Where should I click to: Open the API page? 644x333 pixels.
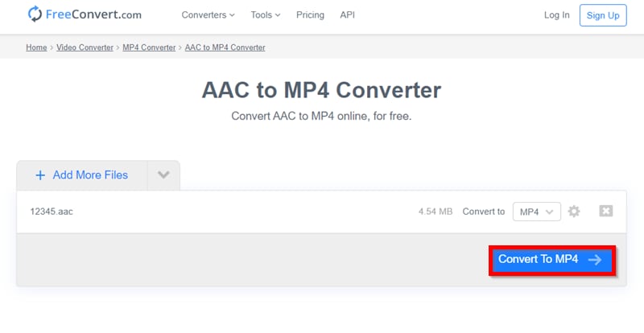[348, 15]
